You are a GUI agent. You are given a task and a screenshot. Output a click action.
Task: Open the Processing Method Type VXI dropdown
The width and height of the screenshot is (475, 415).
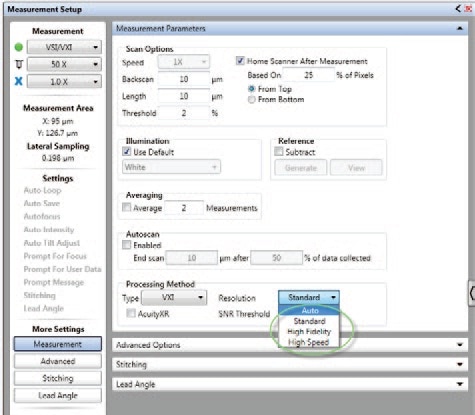(174, 297)
